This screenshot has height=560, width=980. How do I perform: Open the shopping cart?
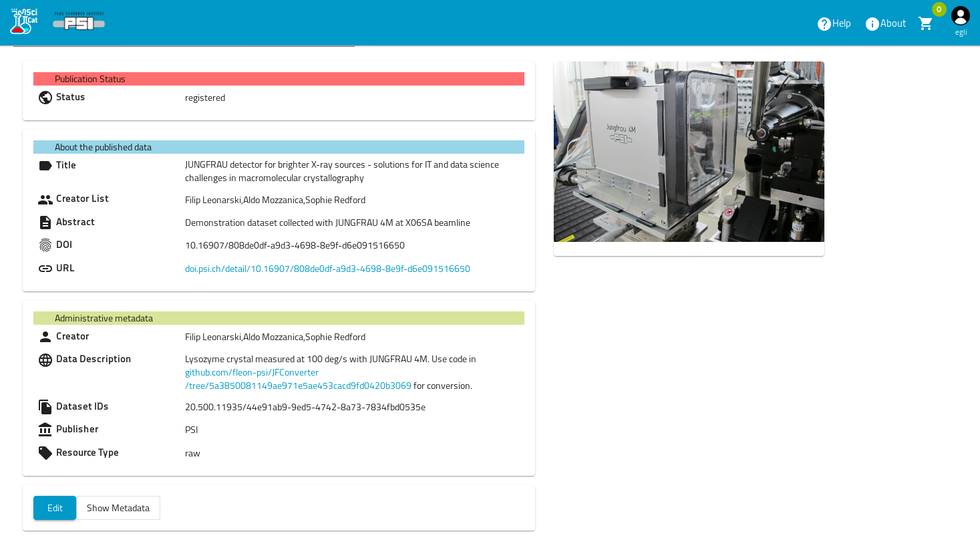point(925,24)
